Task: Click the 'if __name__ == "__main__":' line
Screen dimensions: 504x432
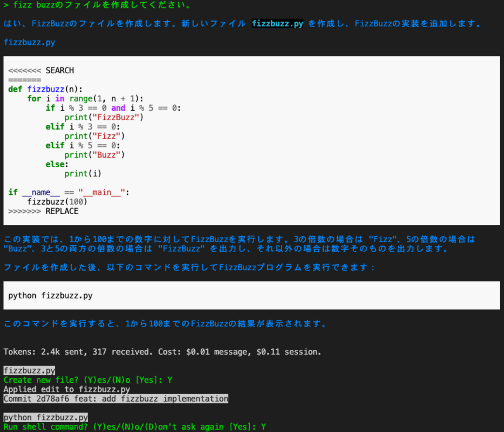Action: [69, 192]
